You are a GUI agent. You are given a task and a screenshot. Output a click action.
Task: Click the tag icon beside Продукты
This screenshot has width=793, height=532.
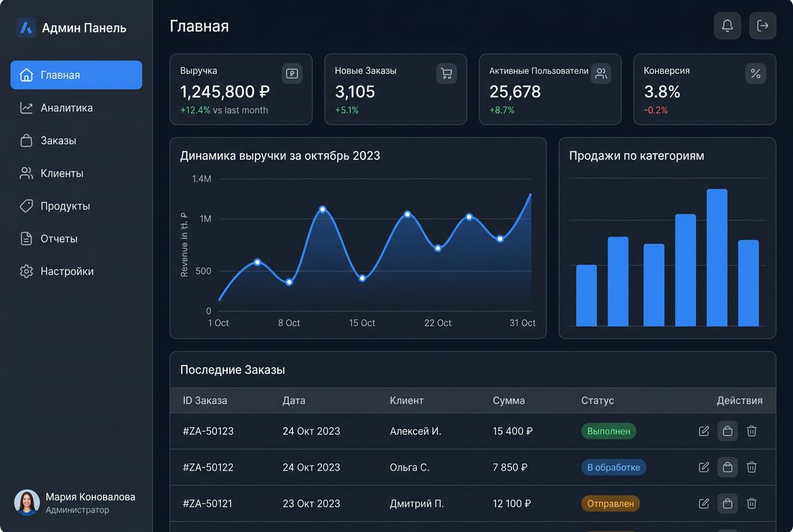26,206
